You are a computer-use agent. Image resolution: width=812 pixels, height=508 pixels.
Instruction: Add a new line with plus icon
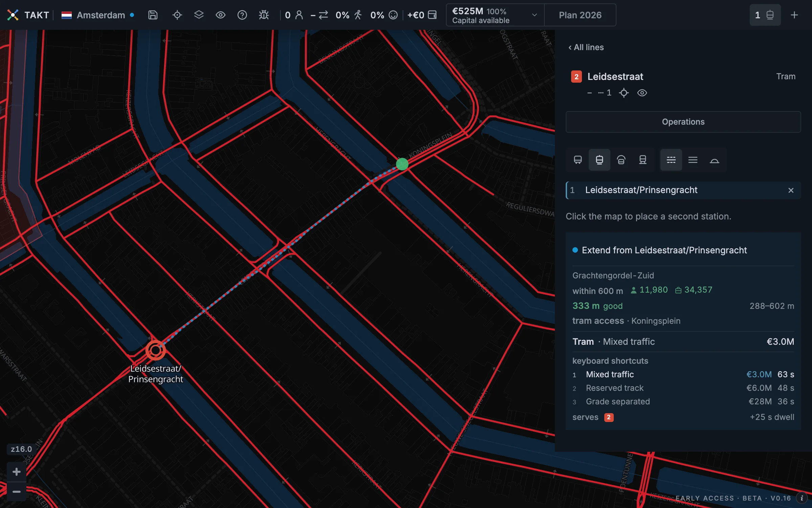(x=794, y=15)
